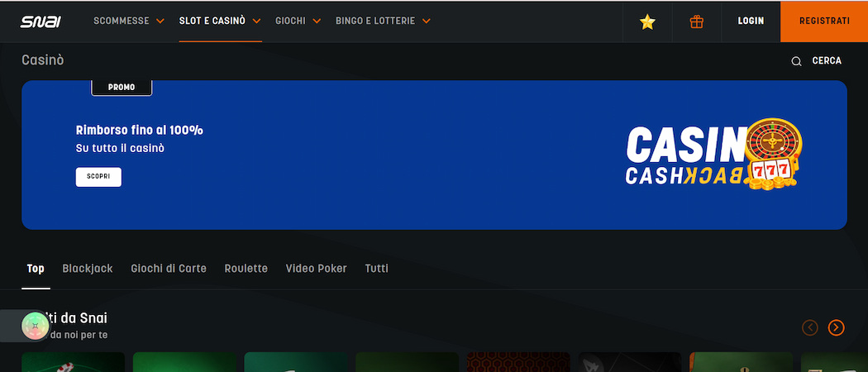Open the gift box promotions icon
This screenshot has height=372, width=868.
(697, 21)
